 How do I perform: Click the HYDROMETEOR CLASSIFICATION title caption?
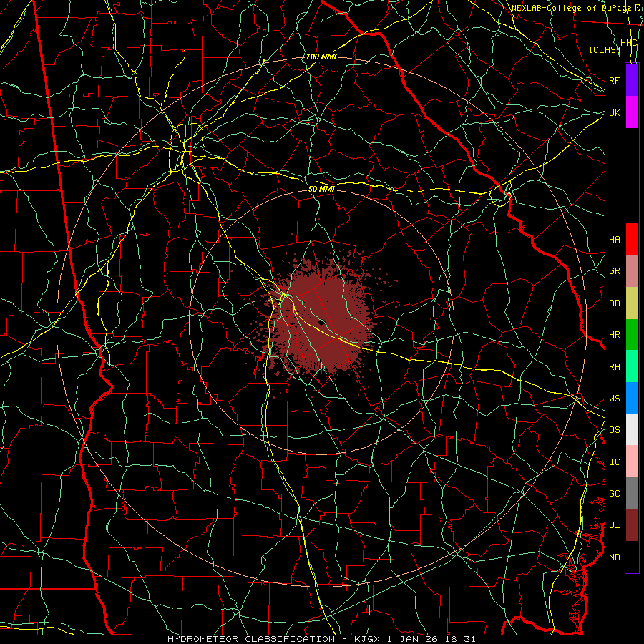pyautogui.click(x=251, y=639)
